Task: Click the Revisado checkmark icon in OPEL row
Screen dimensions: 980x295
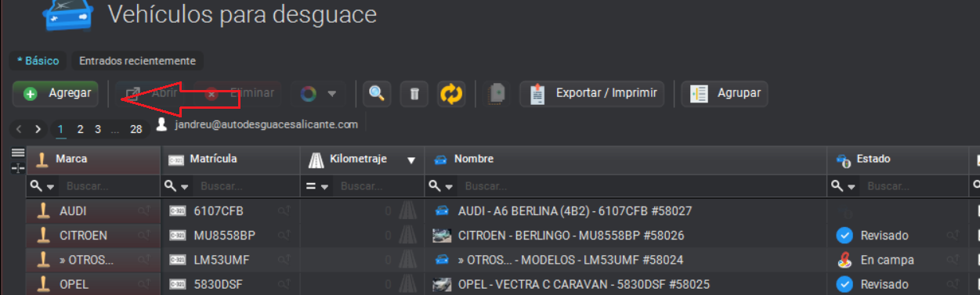Action: pos(844,284)
